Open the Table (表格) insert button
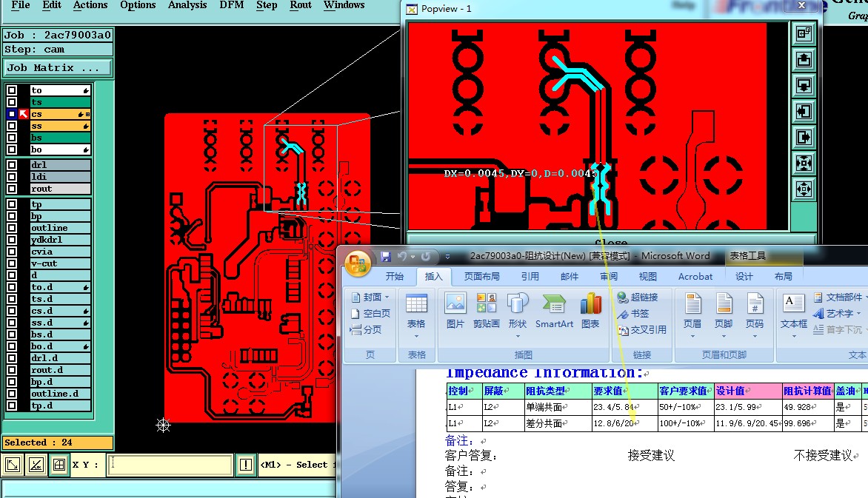Image resolution: width=868 pixels, height=498 pixels. [416, 315]
